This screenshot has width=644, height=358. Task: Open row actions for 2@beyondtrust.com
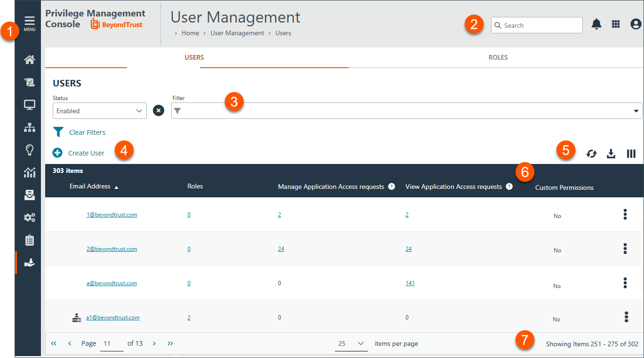pos(625,249)
